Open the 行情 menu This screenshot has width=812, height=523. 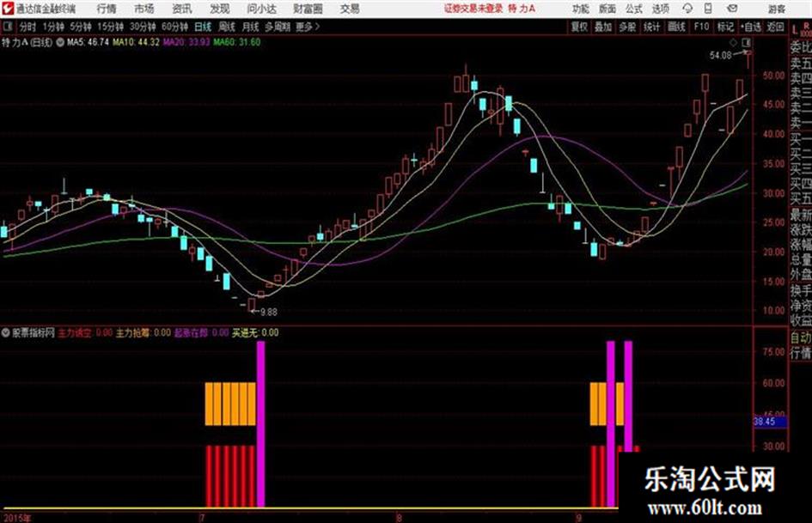click(x=107, y=9)
